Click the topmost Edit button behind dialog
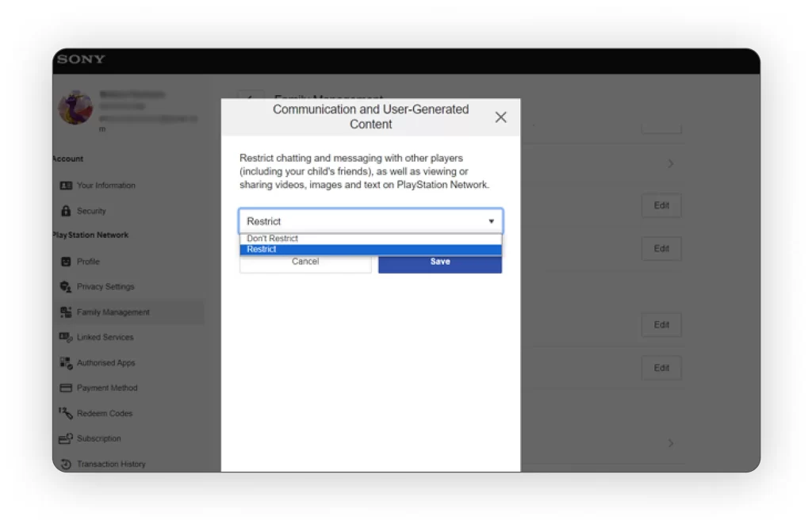Viewport: 812px width, 528px height. 661,205
